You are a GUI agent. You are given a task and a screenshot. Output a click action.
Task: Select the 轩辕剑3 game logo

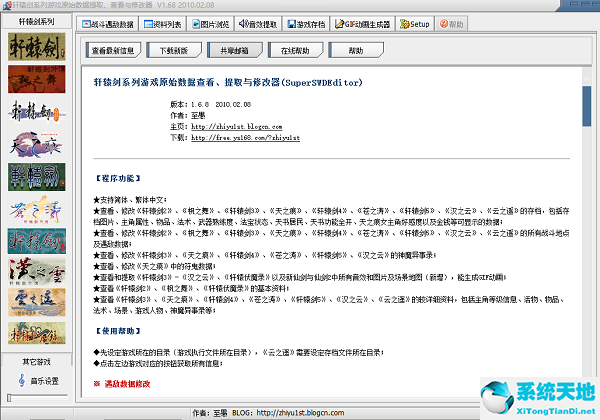tap(37, 112)
